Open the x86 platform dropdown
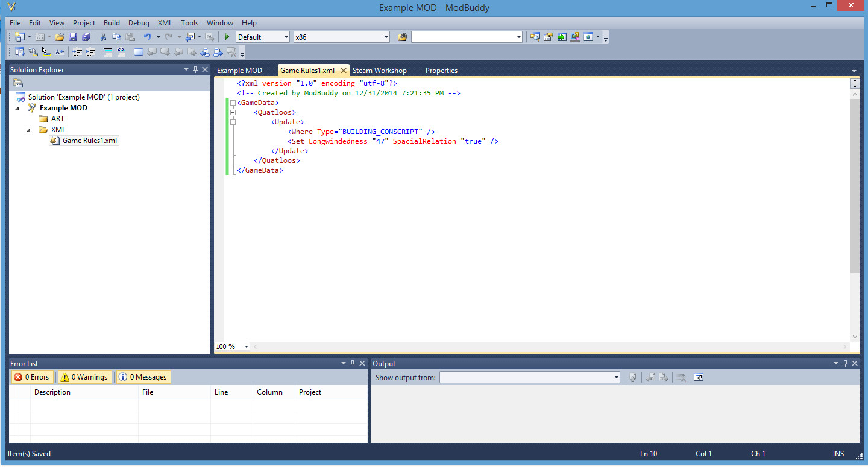 tap(386, 37)
